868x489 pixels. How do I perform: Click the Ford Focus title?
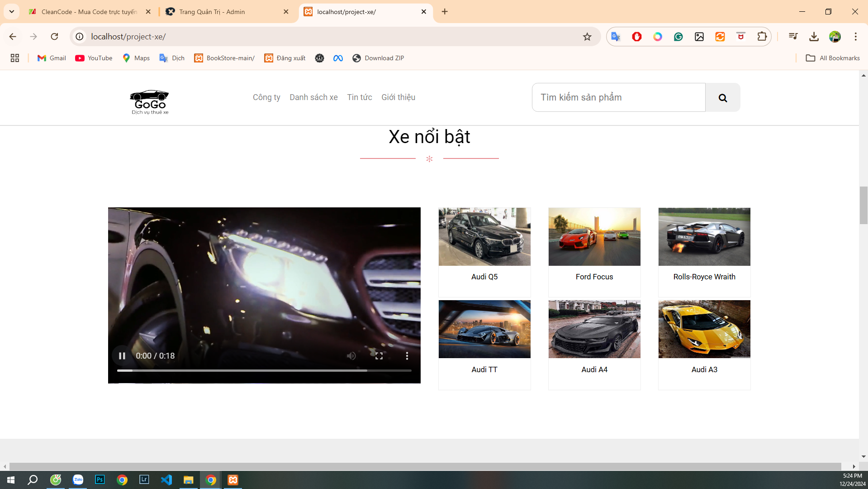(x=594, y=277)
